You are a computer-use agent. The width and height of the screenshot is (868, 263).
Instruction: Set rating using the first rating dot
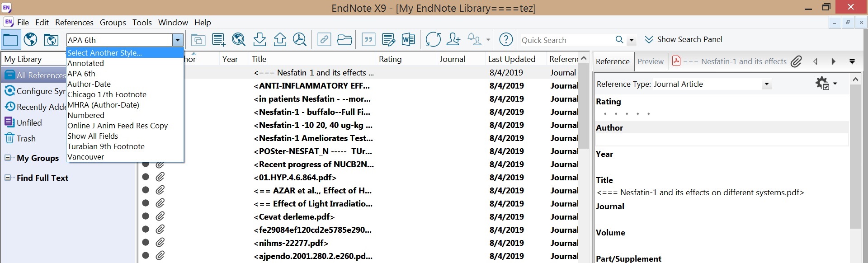coord(605,114)
